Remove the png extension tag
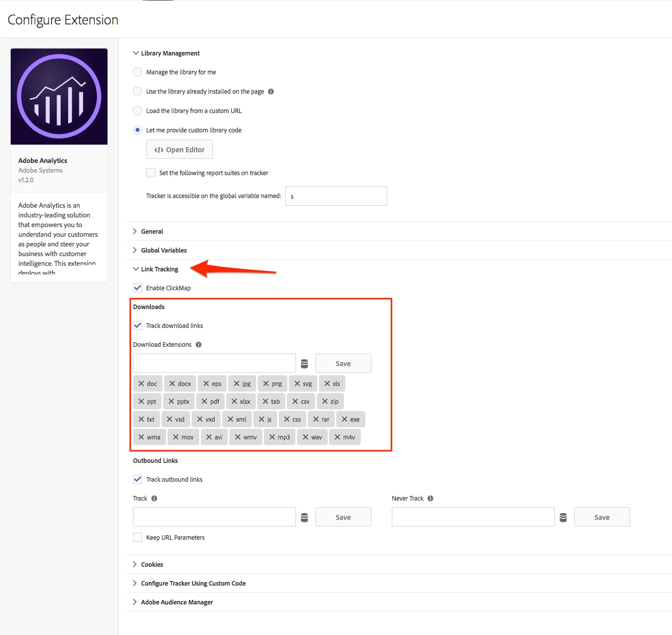672x635 pixels. (x=266, y=383)
